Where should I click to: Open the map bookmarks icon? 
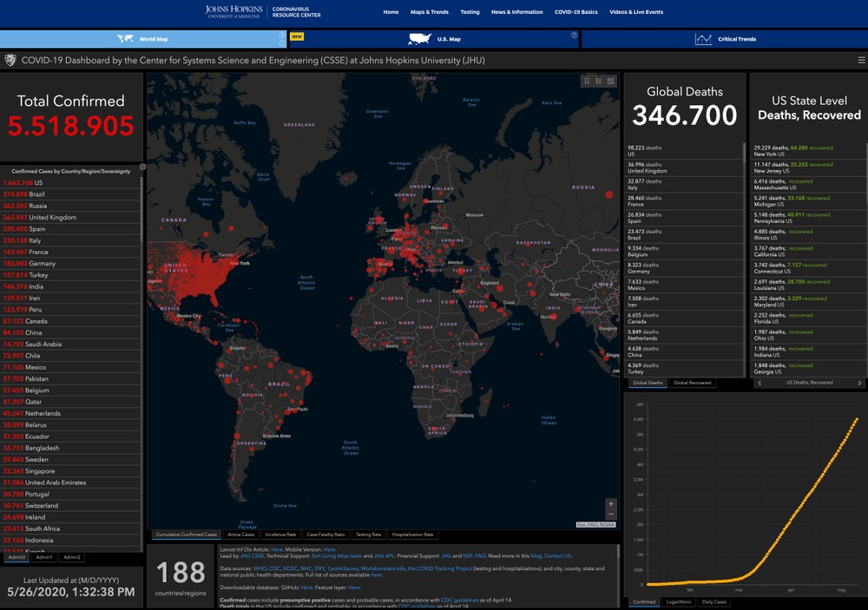point(587,82)
